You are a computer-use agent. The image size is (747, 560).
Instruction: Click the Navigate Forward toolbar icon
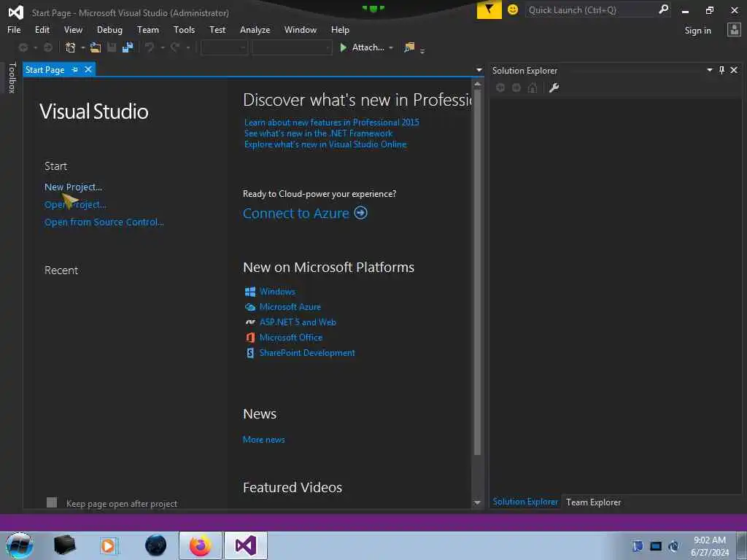[x=48, y=47]
